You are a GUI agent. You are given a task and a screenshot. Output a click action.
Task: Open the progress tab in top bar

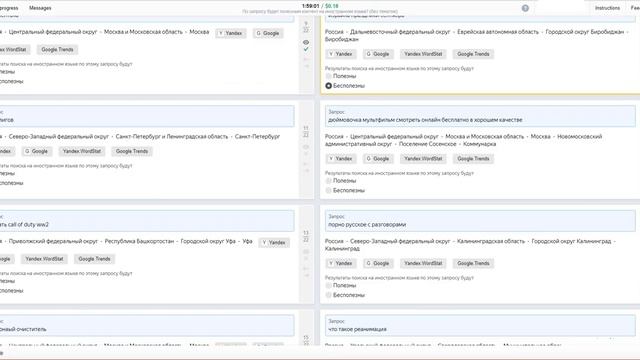coord(9,8)
